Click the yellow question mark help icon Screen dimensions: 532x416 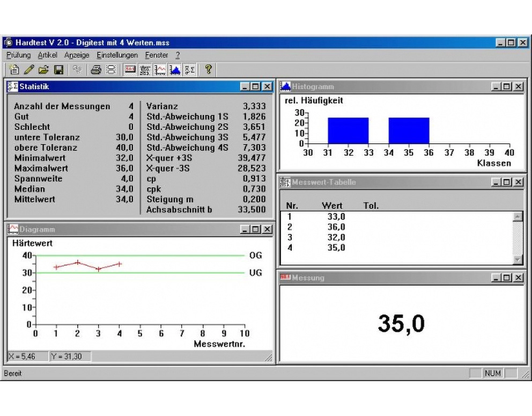[x=208, y=70]
